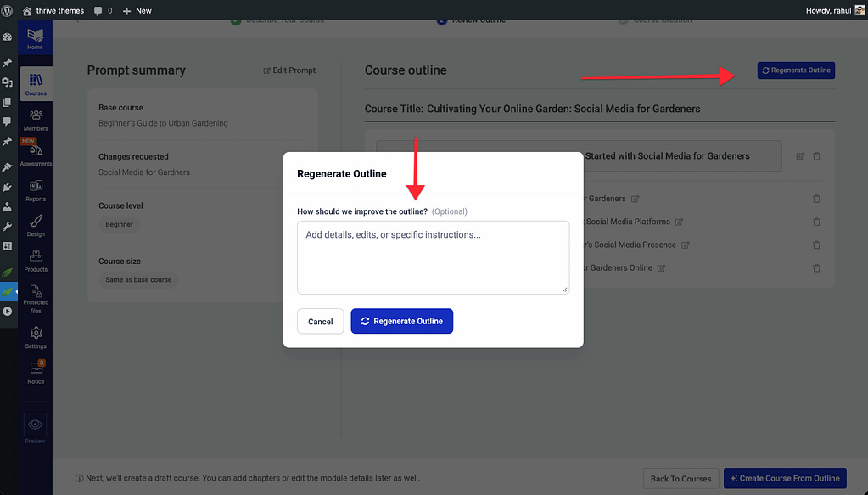
Task: Confirm Regenerate Outline in the dialog
Action: 402,322
